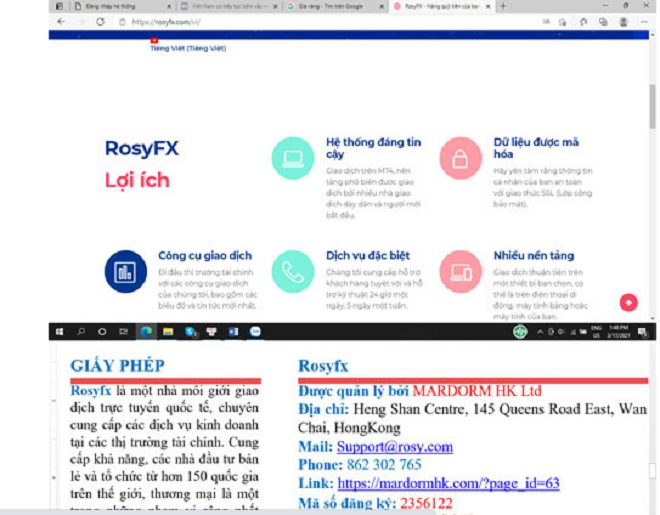
Task: Click the red scroll-to-top button
Action: coord(628,303)
